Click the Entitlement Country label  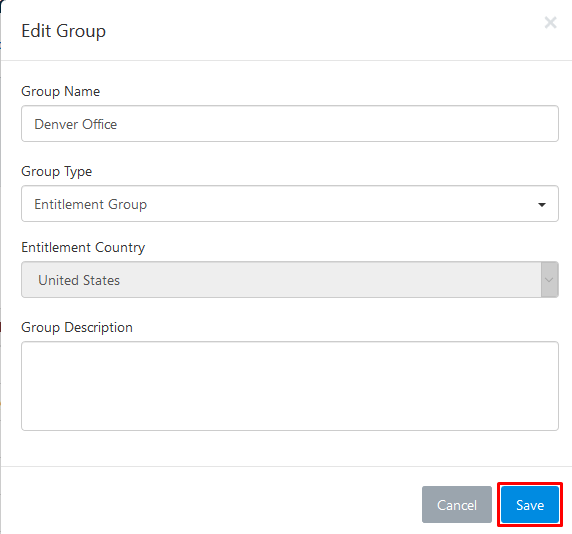pos(83,248)
